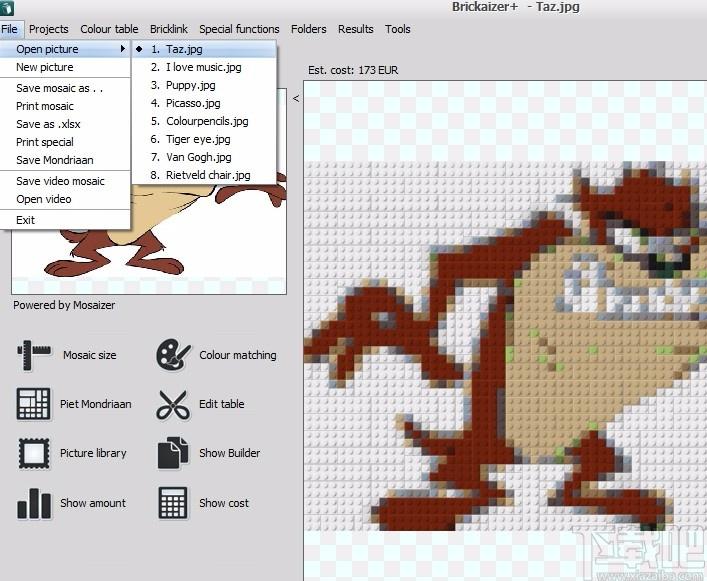The image size is (707, 581).
Task: Click the Show Builder documents icon
Action: pos(173,453)
